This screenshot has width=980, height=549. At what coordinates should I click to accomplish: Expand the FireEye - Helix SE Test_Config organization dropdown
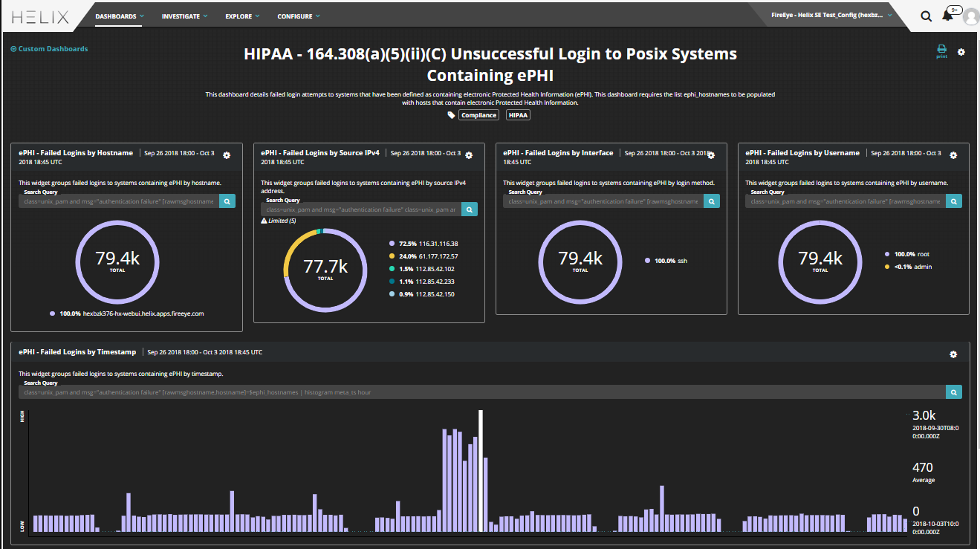pos(831,15)
